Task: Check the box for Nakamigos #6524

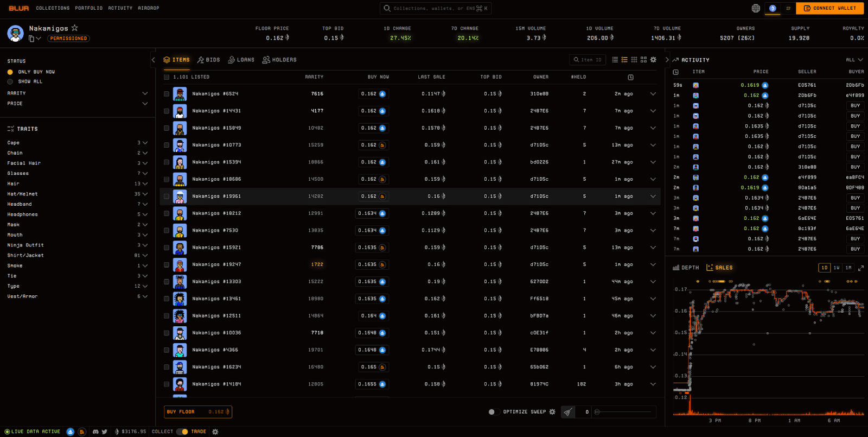Action: pos(167,94)
